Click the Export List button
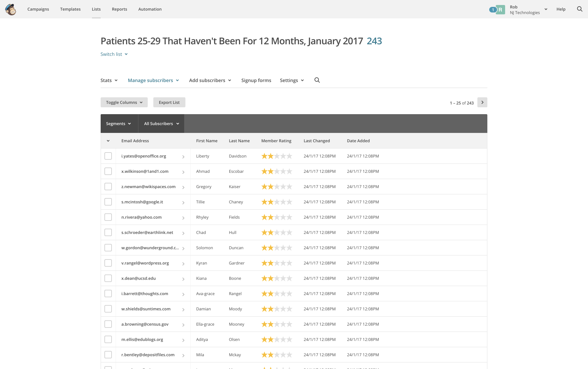Viewport: 588px width, 369px height. (x=169, y=102)
